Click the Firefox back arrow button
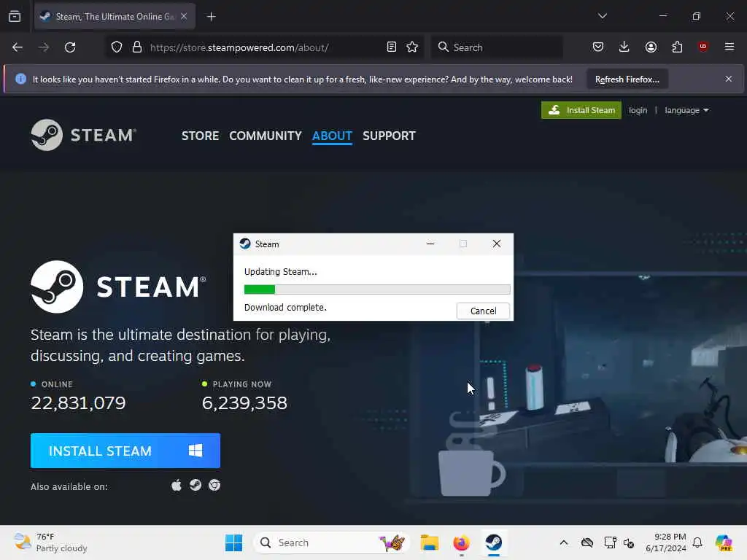 (18, 47)
